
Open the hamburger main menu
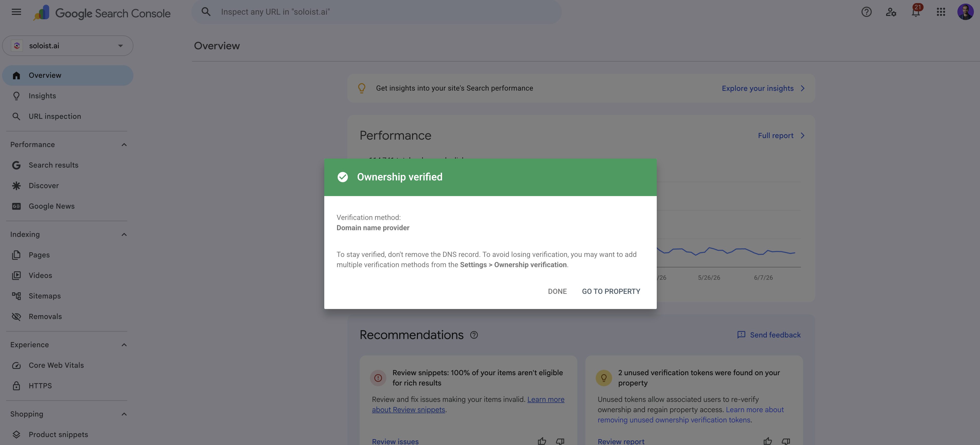16,12
